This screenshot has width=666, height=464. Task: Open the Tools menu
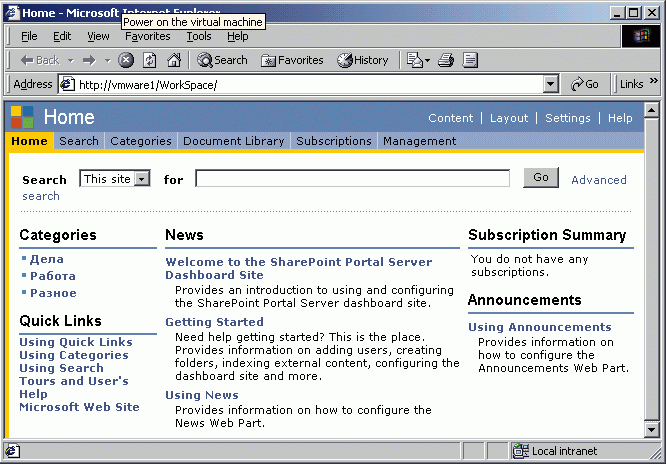[x=199, y=37]
